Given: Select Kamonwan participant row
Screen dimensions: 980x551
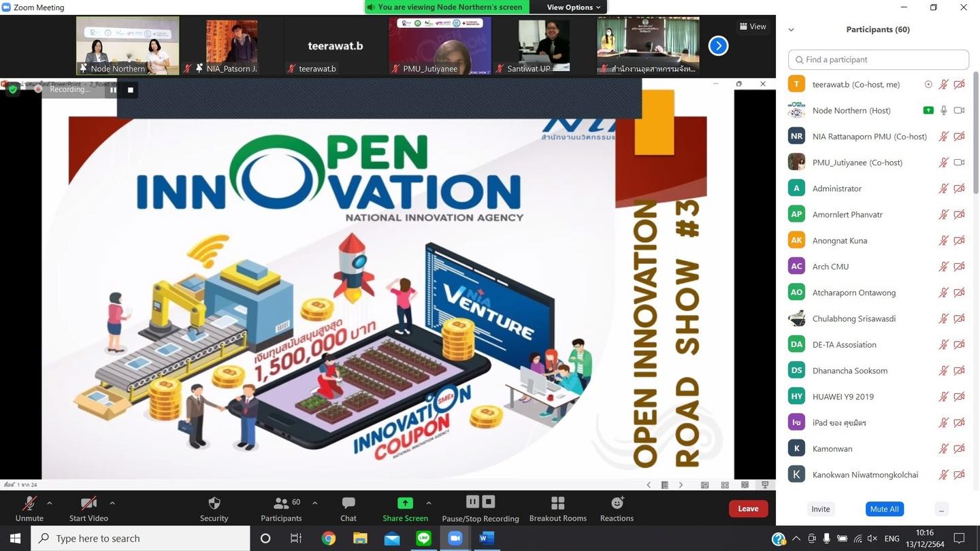Looking at the screenshot, I should (878, 448).
